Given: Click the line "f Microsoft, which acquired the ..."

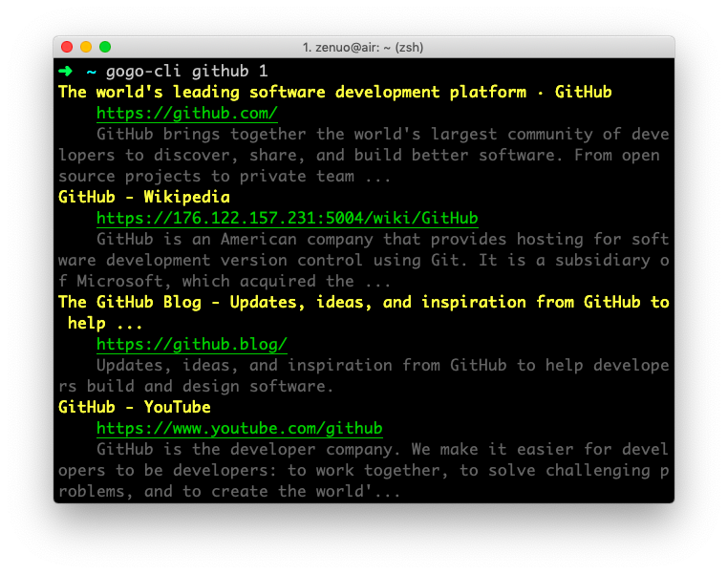Looking at the screenshot, I should pos(225,281).
